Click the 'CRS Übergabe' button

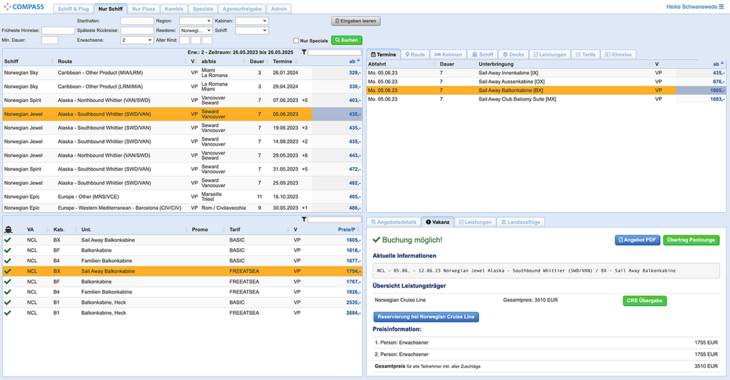click(x=644, y=300)
